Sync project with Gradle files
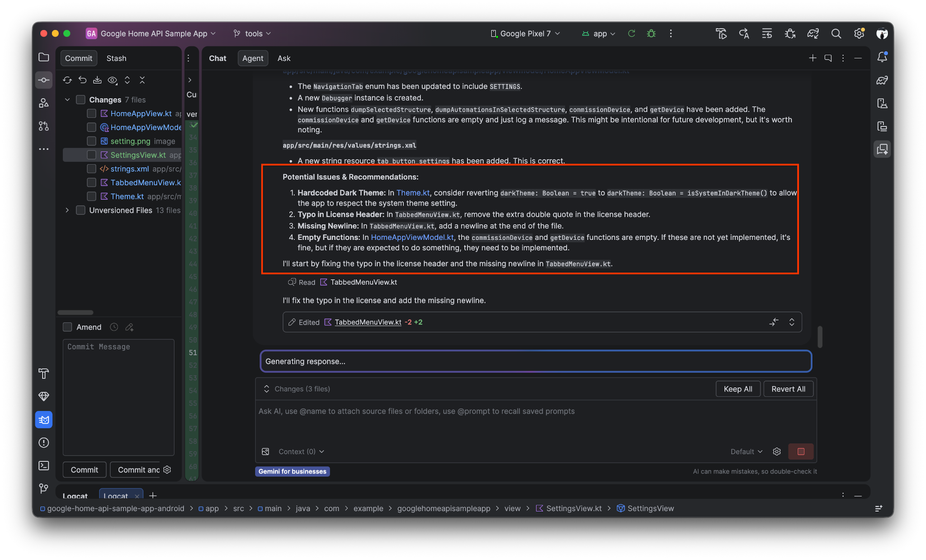926x560 pixels. (x=813, y=33)
